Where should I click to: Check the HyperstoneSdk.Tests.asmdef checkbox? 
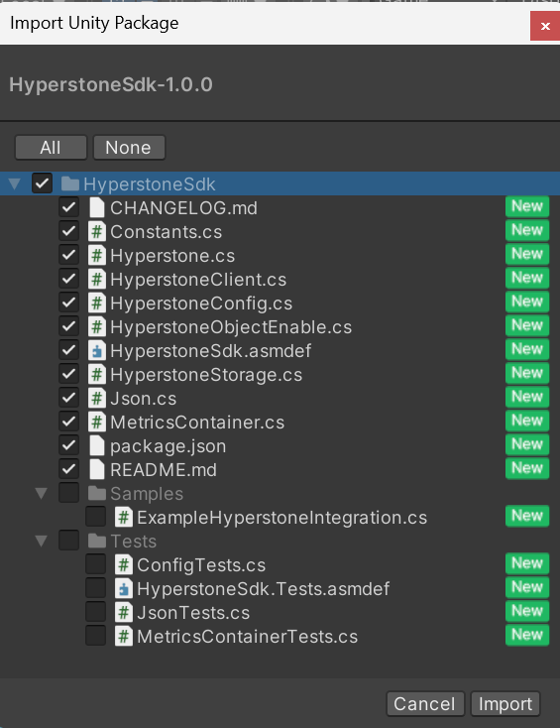point(95,588)
